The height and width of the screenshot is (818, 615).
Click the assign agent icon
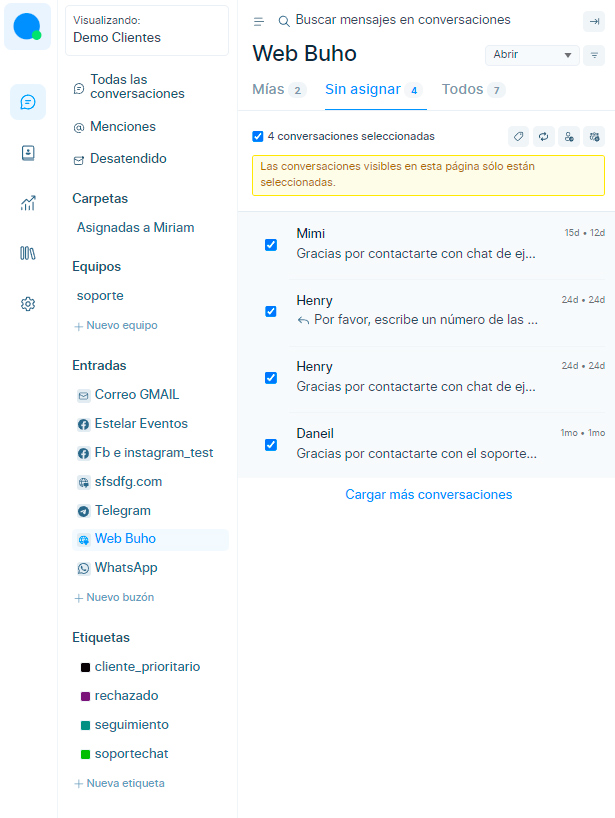click(x=569, y=136)
